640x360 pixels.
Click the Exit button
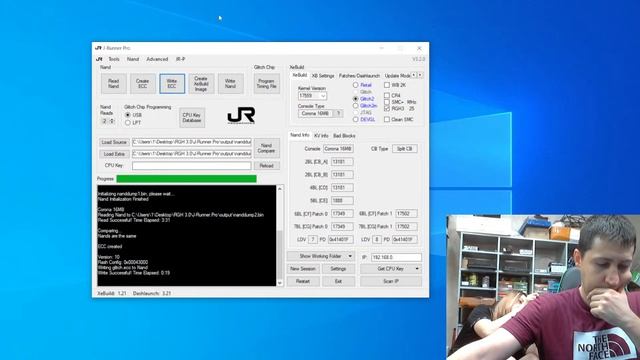[338, 281]
